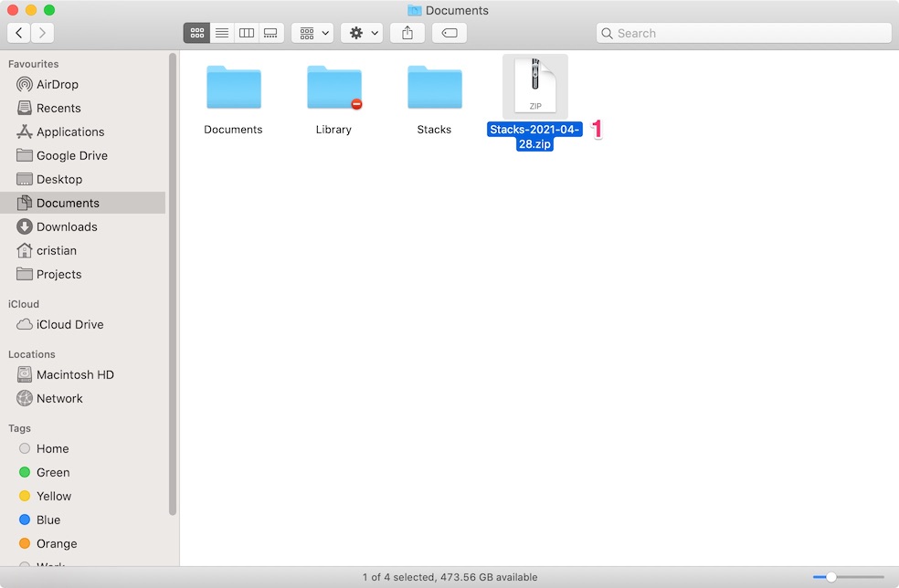Switch to column view mode
The height and width of the screenshot is (588, 899).
pyautogui.click(x=246, y=33)
